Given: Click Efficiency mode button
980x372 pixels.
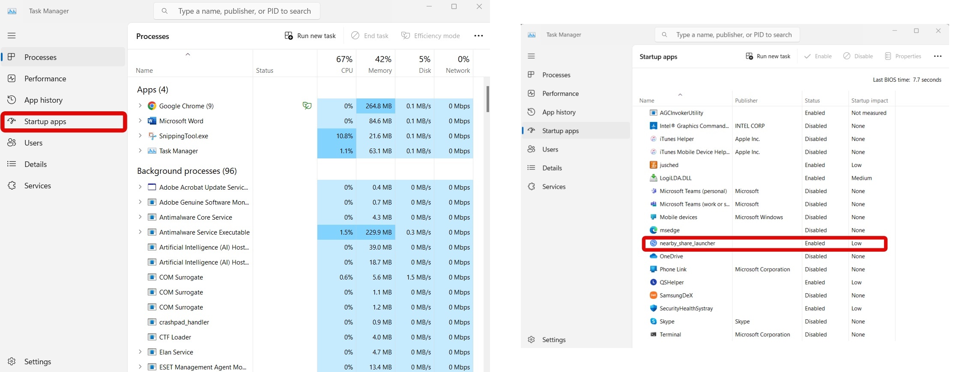Looking at the screenshot, I should pos(430,36).
